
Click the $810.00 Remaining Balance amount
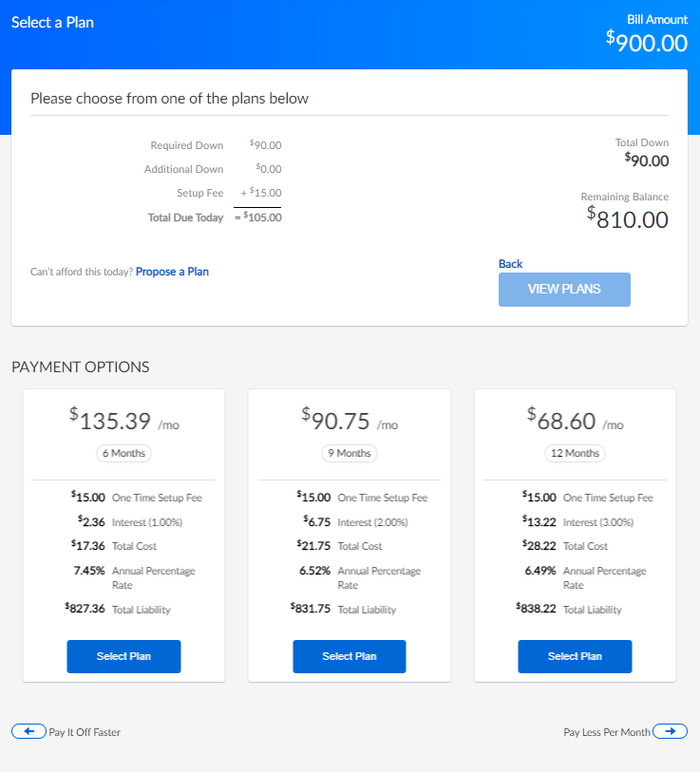(x=627, y=219)
